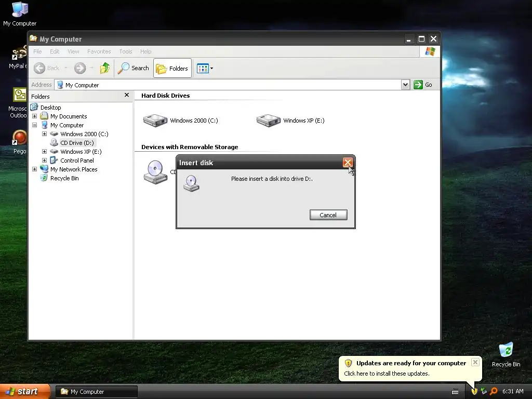Open the Favorites menu
Screen dimensions: 532x399
tap(99, 51)
